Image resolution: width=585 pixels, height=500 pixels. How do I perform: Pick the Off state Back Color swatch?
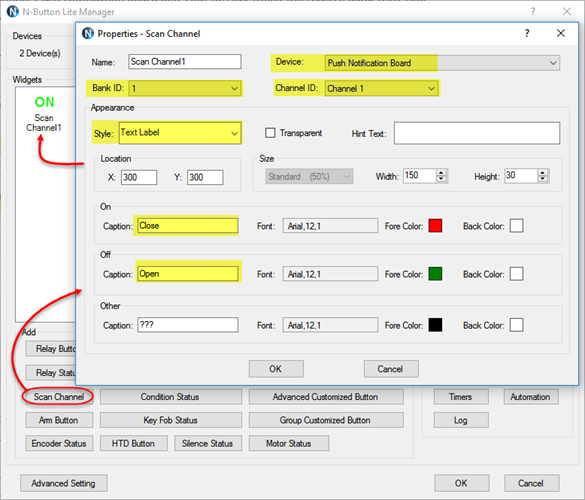516,274
